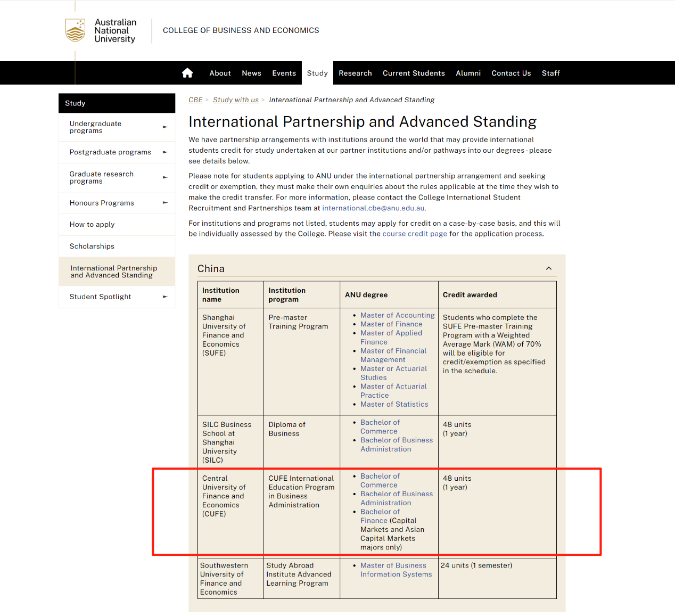The width and height of the screenshot is (675, 616).
Task: Click the 'Institution program' column header
Action: [302, 295]
